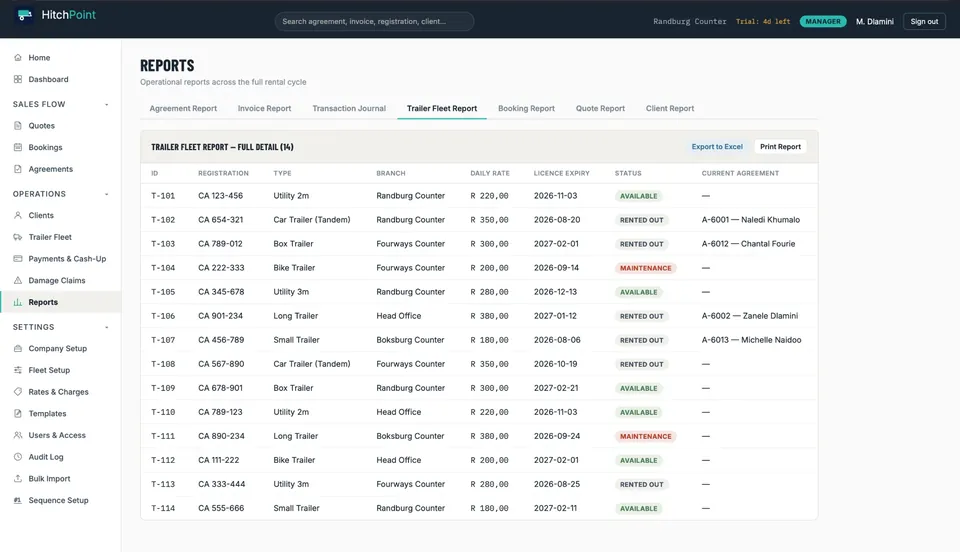Click trailer ID T-114

point(163,508)
